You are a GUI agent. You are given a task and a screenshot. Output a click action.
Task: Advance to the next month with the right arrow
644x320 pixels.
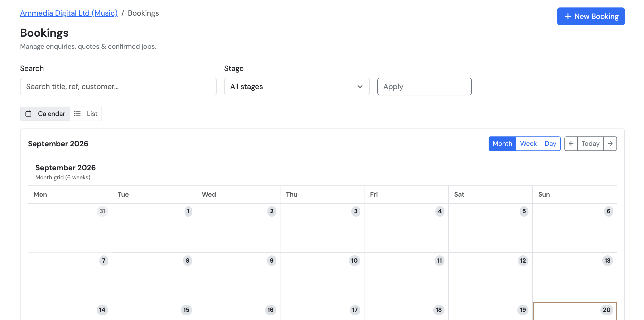[610, 143]
